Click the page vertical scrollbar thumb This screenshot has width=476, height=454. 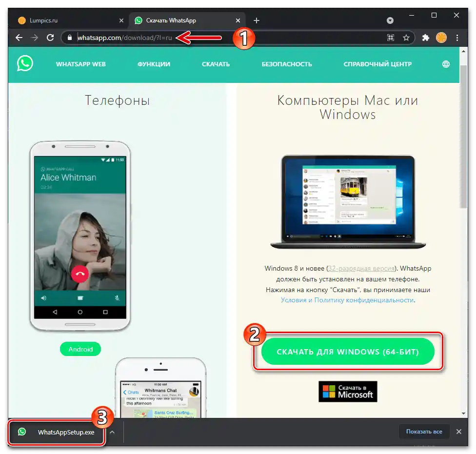coord(463,137)
